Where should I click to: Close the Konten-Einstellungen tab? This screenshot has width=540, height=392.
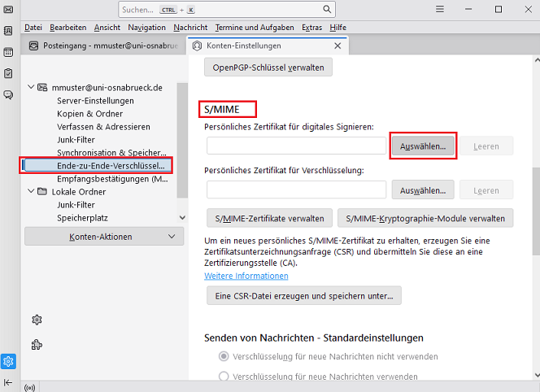tap(337, 46)
